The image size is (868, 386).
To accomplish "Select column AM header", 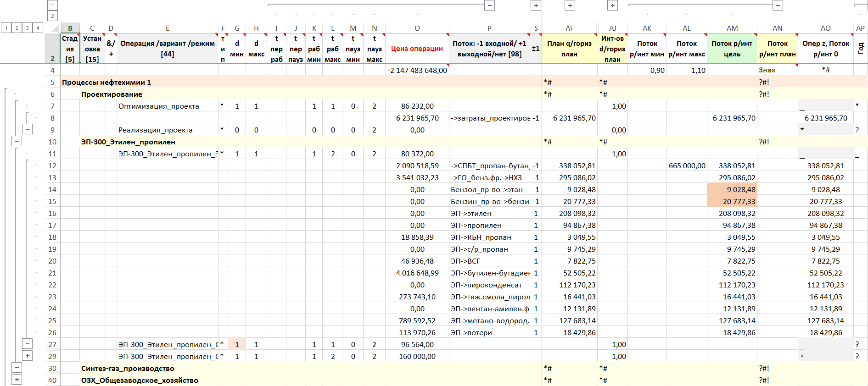I will point(732,28).
